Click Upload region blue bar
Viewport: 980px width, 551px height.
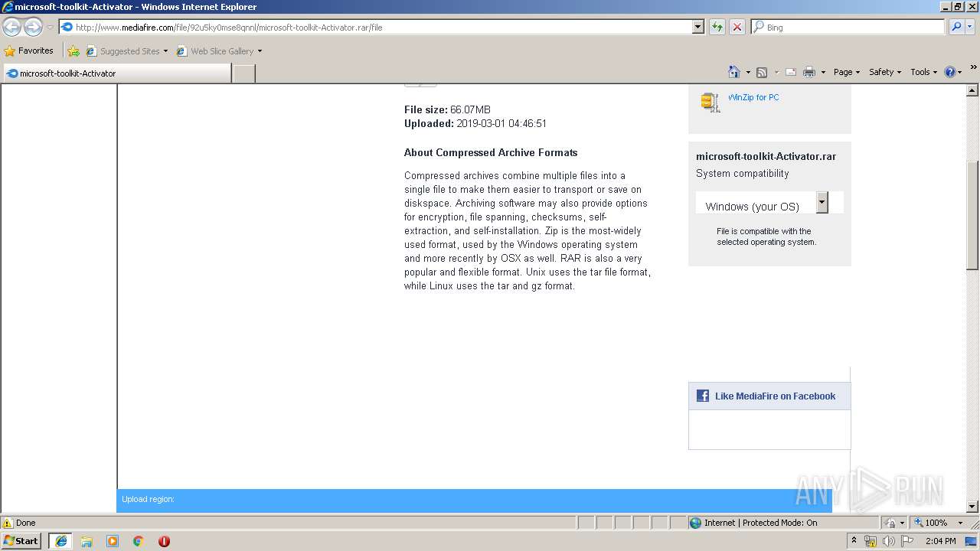click(x=474, y=500)
